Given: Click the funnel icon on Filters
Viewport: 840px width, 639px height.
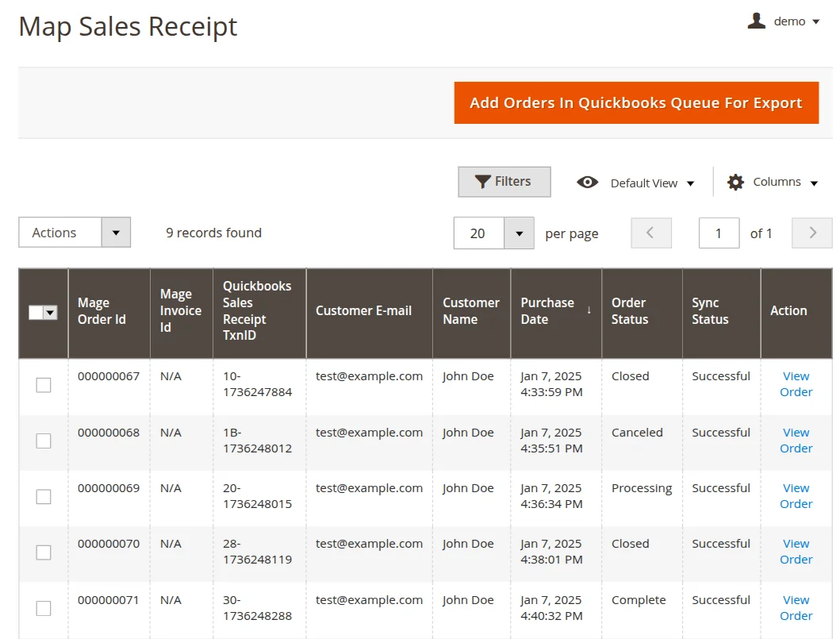Looking at the screenshot, I should click(482, 182).
